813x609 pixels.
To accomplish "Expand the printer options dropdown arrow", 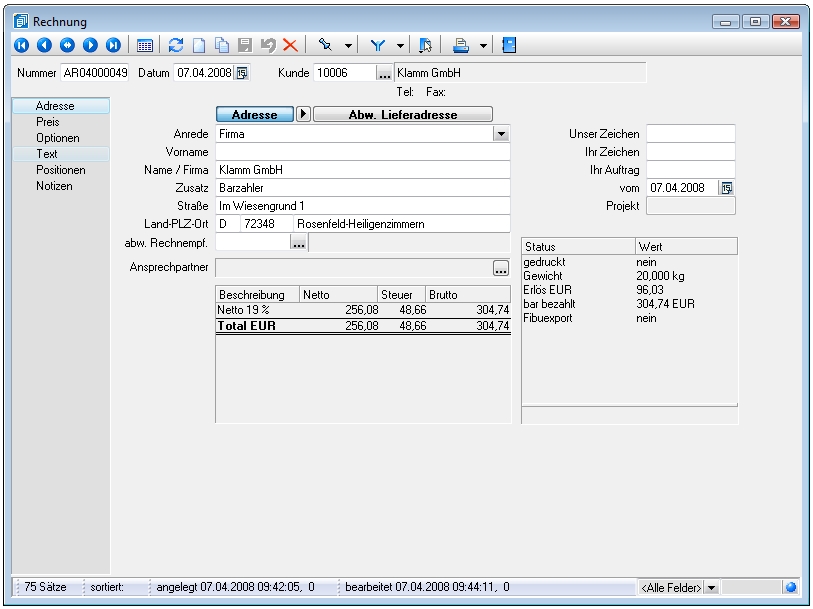I will [482, 45].
